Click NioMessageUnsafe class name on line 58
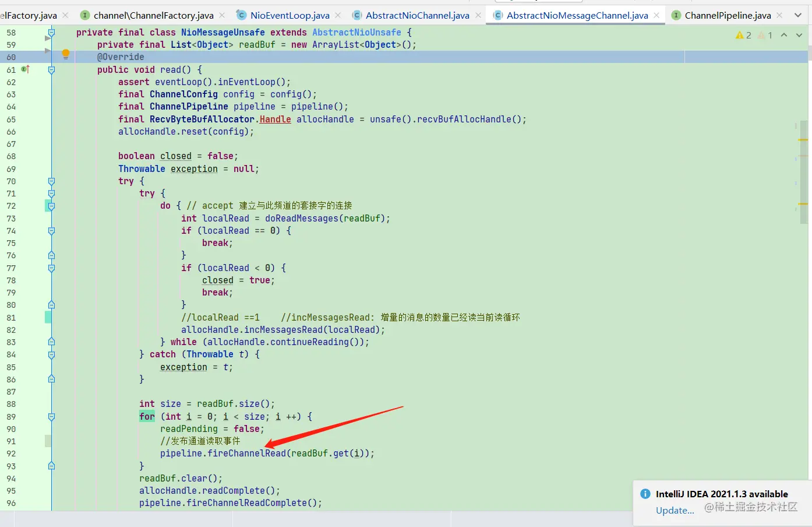This screenshot has height=527, width=812. coord(223,33)
